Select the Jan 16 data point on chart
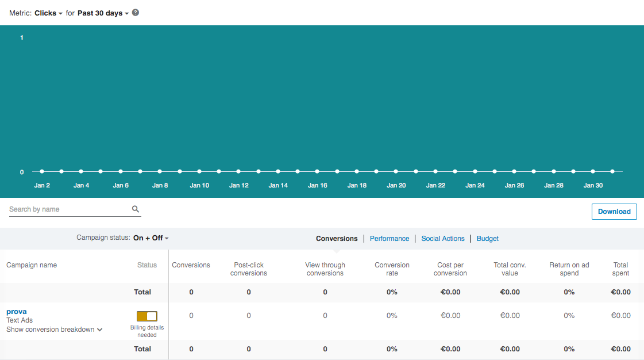The height and width of the screenshot is (360, 644). pyautogui.click(x=317, y=171)
